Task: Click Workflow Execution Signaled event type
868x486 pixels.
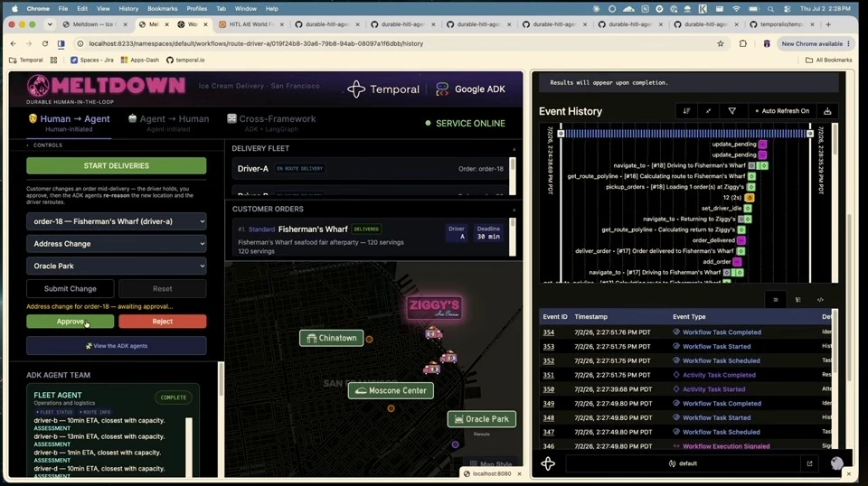Action: tap(726, 446)
